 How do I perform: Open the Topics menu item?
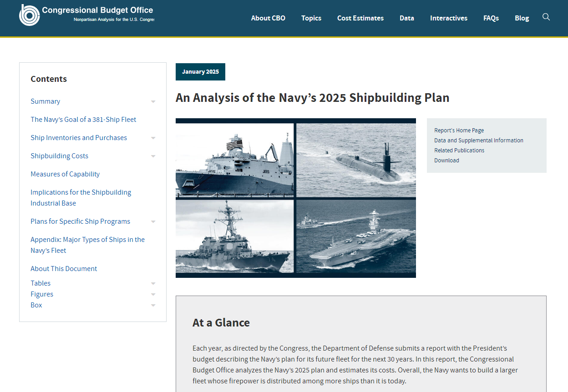pyautogui.click(x=311, y=18)
